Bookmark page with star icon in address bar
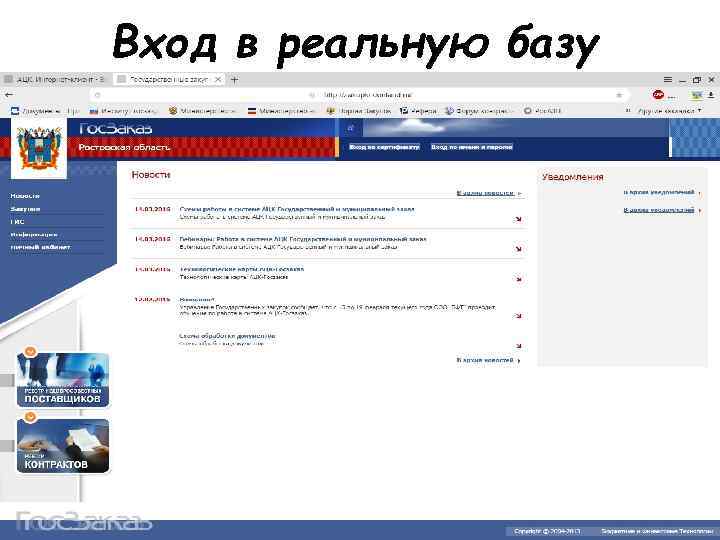Screen dimensions: 720x540 point(619,95)
